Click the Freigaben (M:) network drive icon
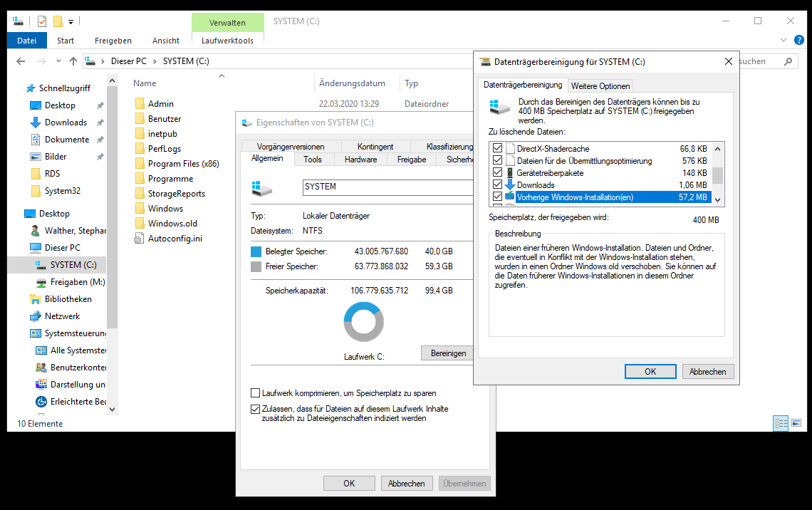Image resolution: width=812 pixels, height=510 pixels. pos(41,282)
